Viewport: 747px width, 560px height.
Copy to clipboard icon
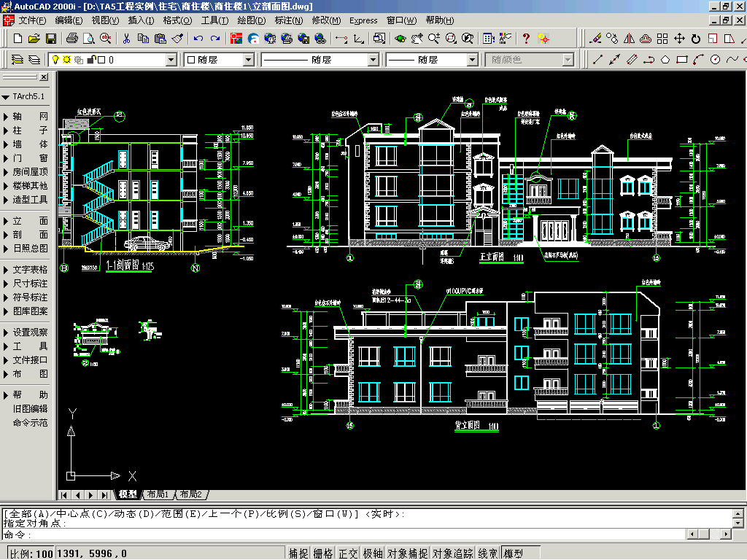(x=143, y=39)
